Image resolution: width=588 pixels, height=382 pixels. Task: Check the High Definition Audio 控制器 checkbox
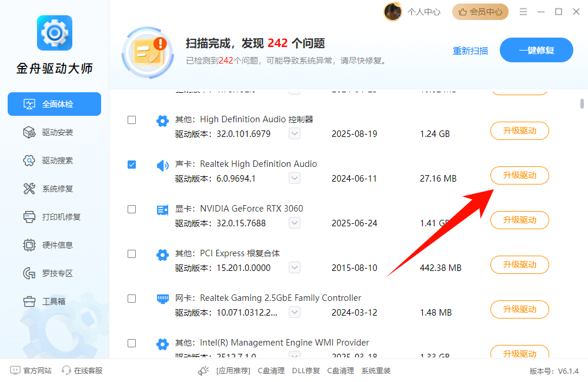click(132, 120)
